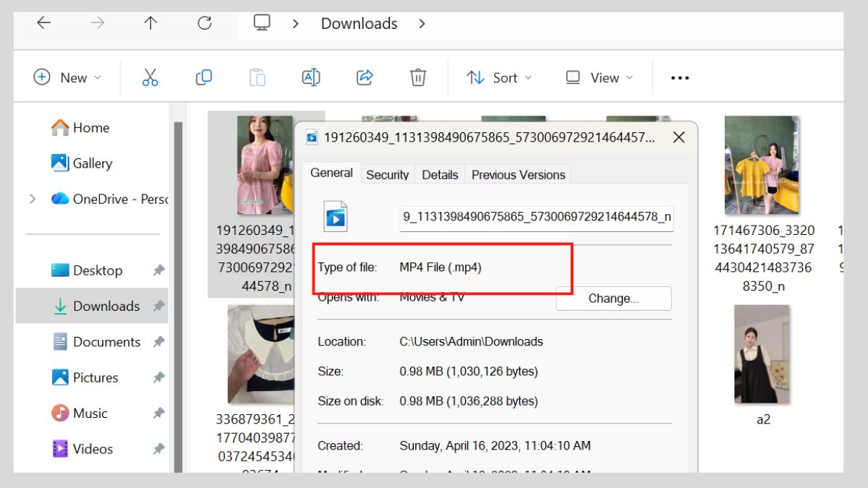Click the Downloads breadcrumb in the address bar
The image size is (868, 488).
pyautogui.click(x=359, y=22)
